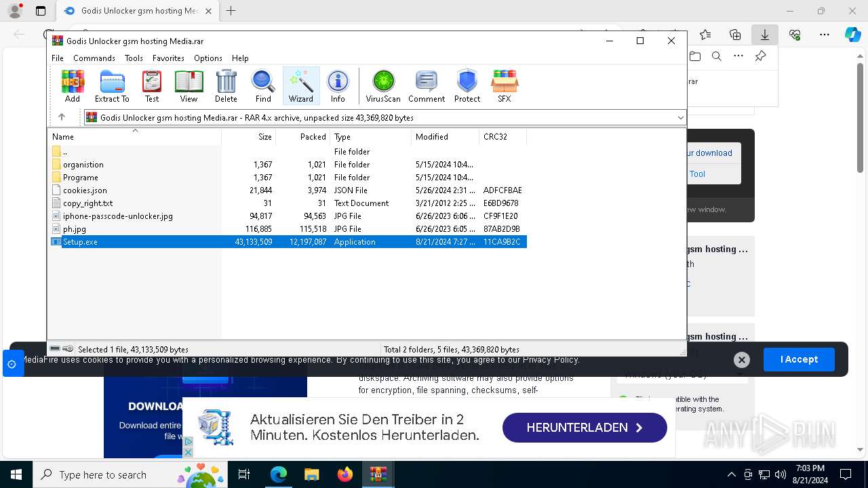
Task: Close the Godis Unlocker browser tab
Action: (x=208, y=11)
